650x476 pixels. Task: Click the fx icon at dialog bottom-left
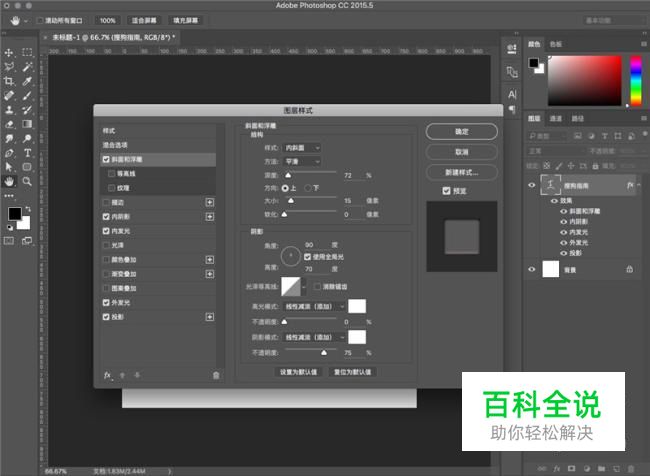107,375
